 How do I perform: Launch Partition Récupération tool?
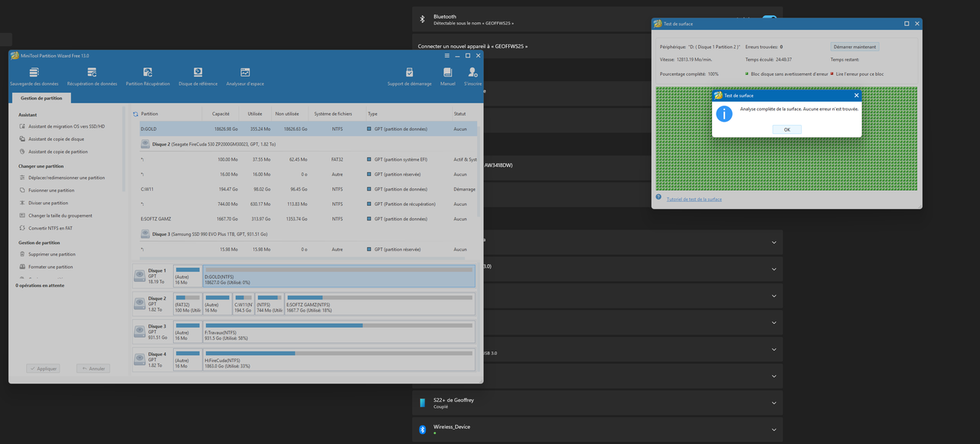click(148, 77)
